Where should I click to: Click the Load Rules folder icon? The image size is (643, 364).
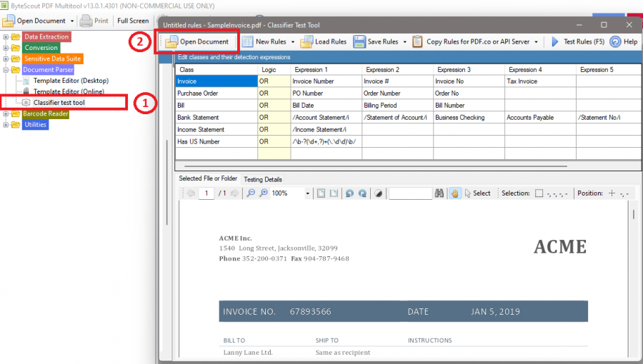point(306,42)
